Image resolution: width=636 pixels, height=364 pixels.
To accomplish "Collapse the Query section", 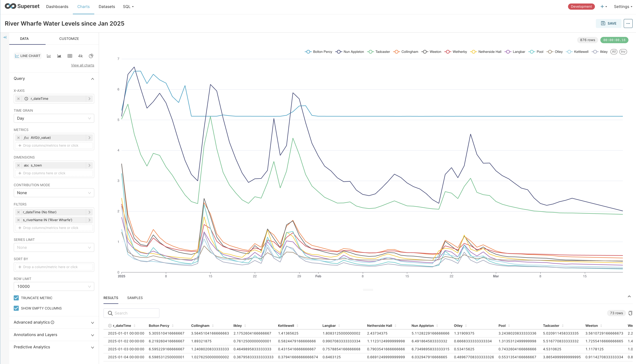I will coord(93,79).
